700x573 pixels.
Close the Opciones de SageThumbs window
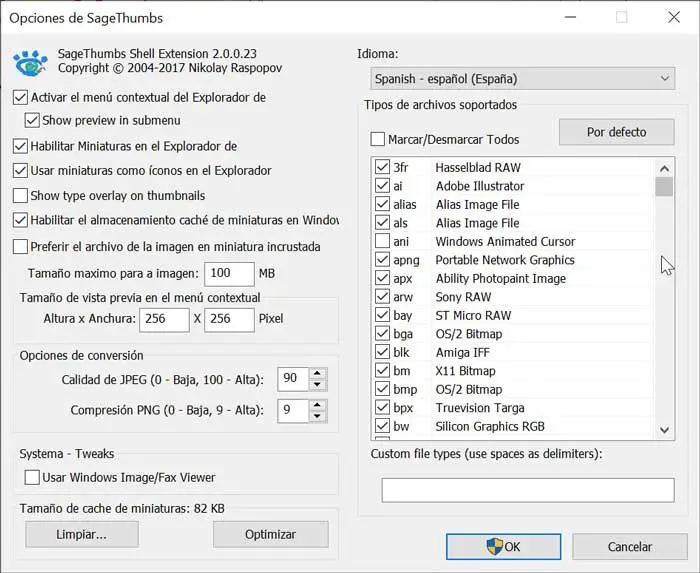pyautogui.click(x=674, y=17)
